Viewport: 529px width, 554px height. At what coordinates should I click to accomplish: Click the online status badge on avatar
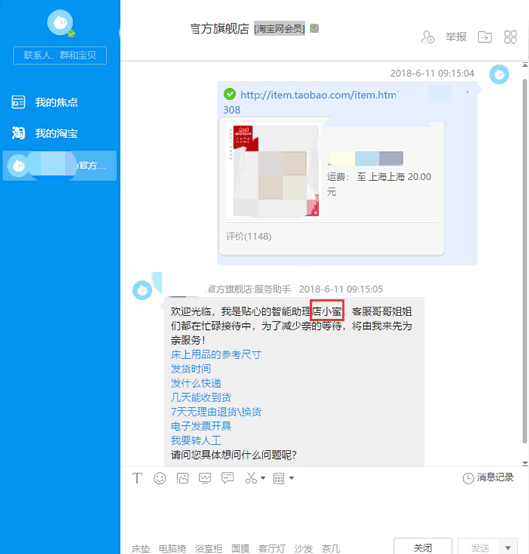[71, 34]
